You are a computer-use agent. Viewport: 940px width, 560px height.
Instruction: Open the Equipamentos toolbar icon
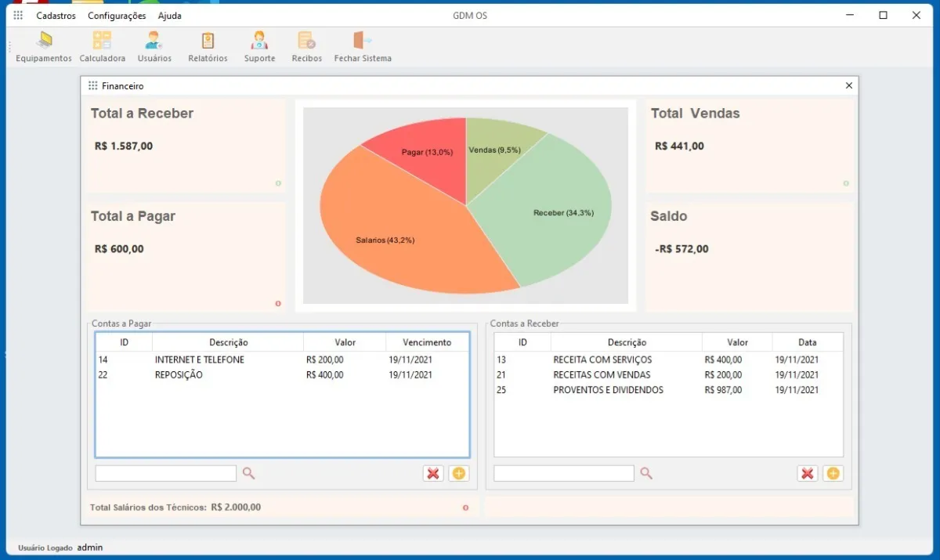[x=44, y=42]
